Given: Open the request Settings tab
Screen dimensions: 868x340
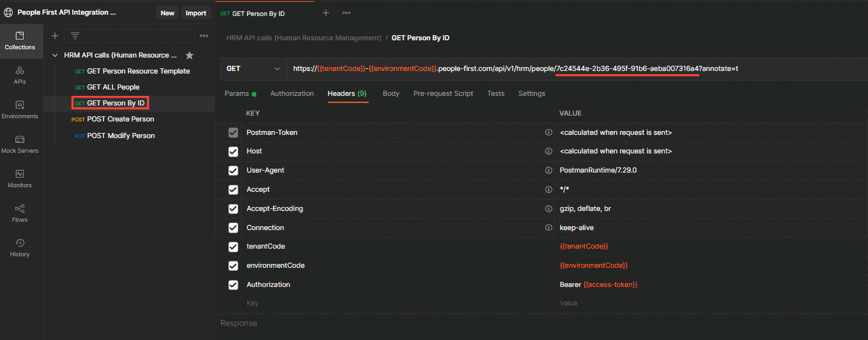Looking at the screenshot, I should 532,93.
